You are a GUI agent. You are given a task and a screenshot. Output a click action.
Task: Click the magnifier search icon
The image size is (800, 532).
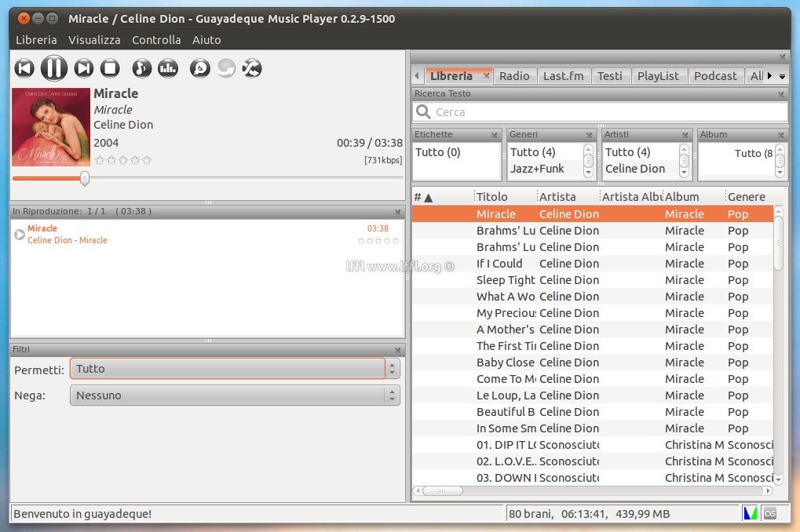pyautogui.click(x=423, y=111)
